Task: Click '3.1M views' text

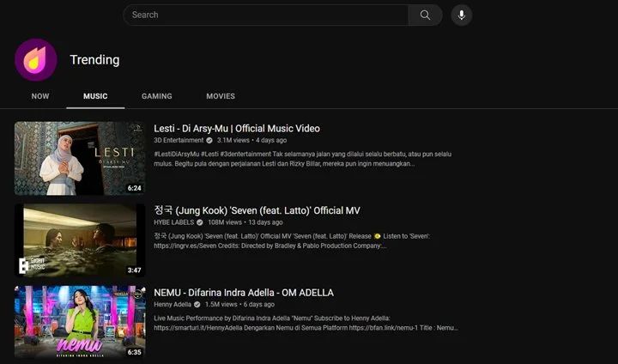Action: pyautogui.click(x=233, y=141)
